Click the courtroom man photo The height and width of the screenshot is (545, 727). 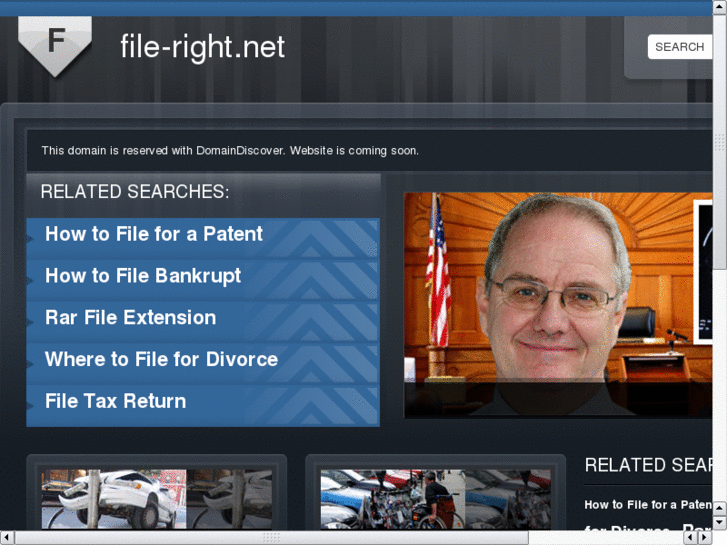click(558, 305)
